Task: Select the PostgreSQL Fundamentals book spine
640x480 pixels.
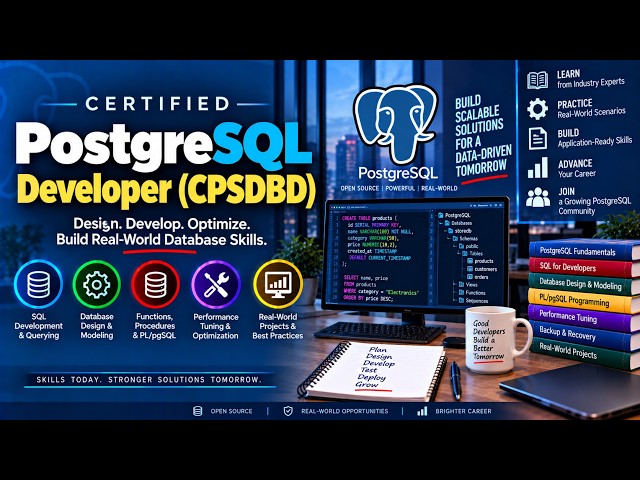Action: click(585, 250)
